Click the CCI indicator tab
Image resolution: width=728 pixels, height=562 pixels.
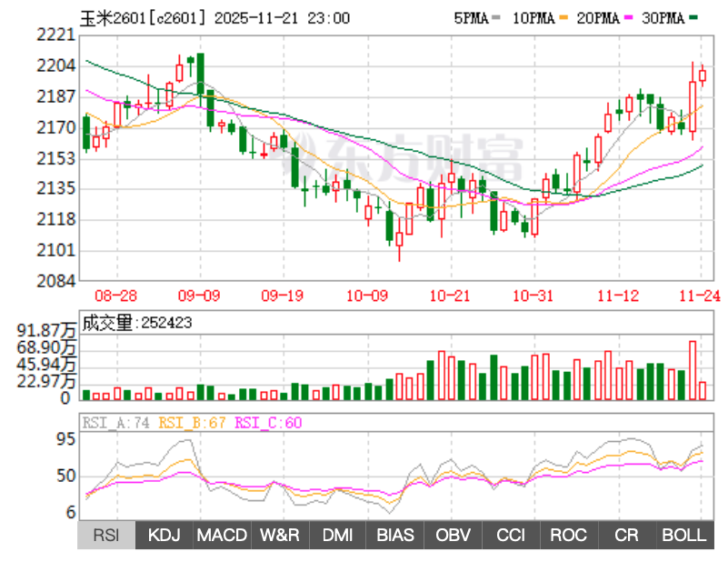click(x=511, y=535)
